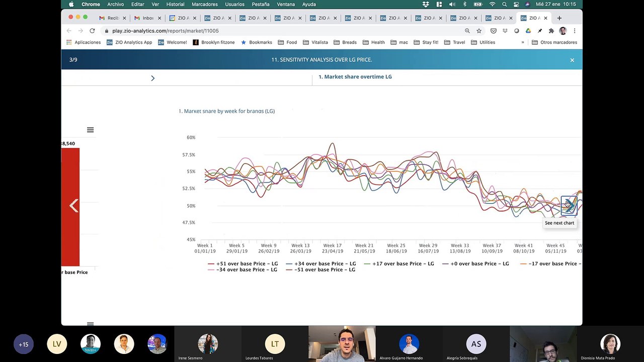The width and height of the screenshot is (644, 362).
Task: Open the chart context menu hamburger icon
Action: click(90, 130)
